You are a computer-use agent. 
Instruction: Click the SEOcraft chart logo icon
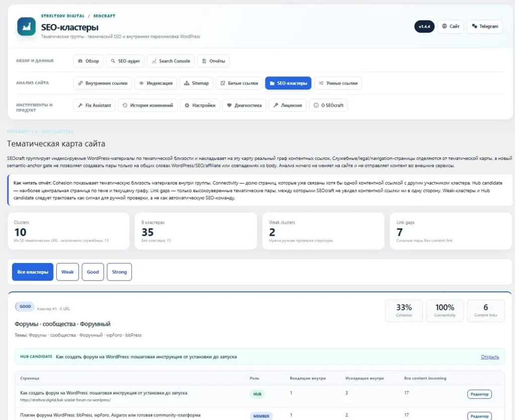click(26, 26)
